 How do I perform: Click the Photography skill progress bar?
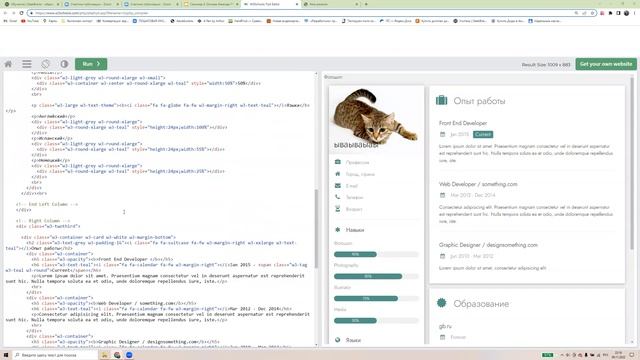pyautogui.click(x=376, y=276)
